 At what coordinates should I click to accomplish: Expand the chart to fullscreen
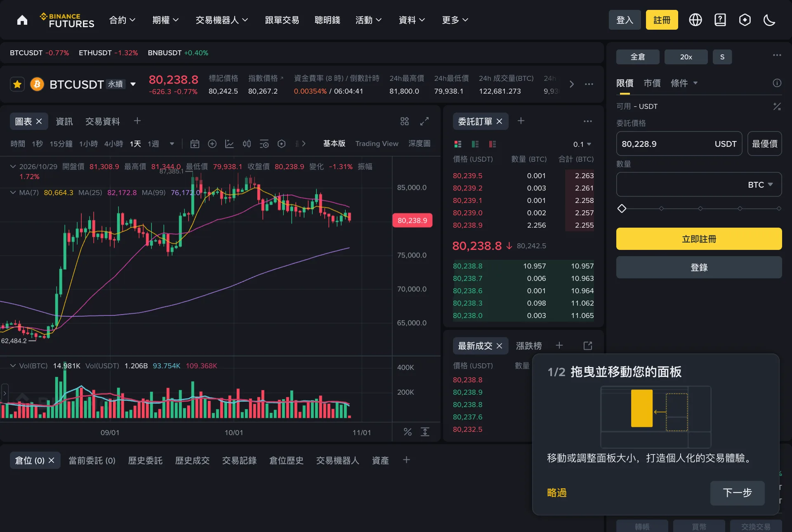point(424,121)
